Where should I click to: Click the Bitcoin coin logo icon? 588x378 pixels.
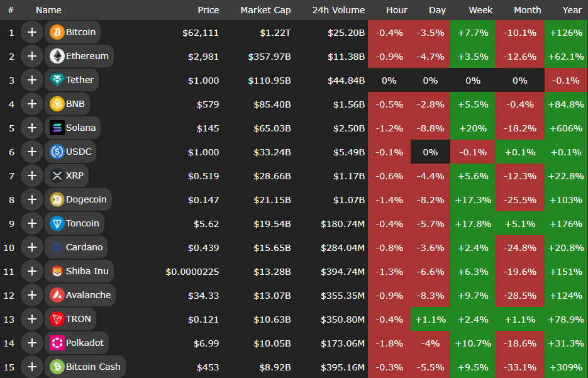57,32
